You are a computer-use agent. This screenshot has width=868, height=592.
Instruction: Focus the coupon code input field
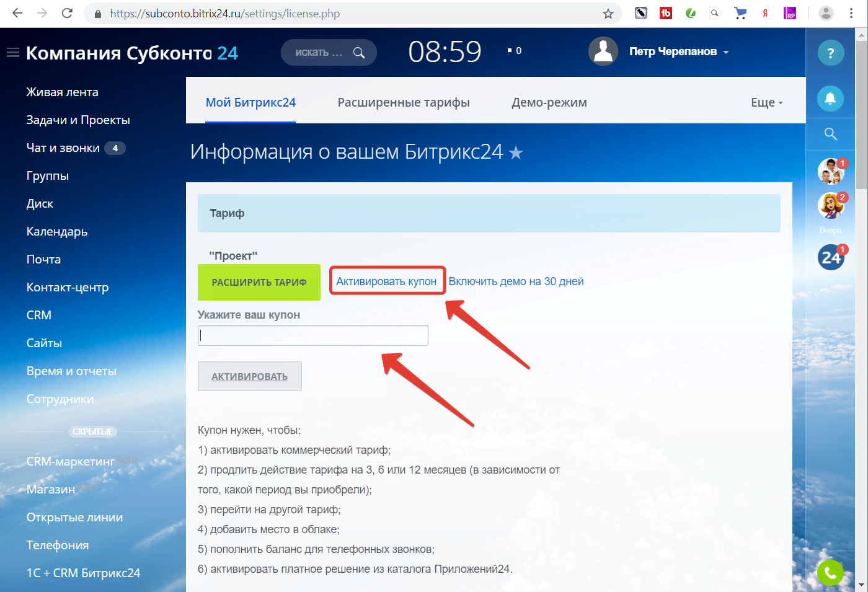click(313, 335)
